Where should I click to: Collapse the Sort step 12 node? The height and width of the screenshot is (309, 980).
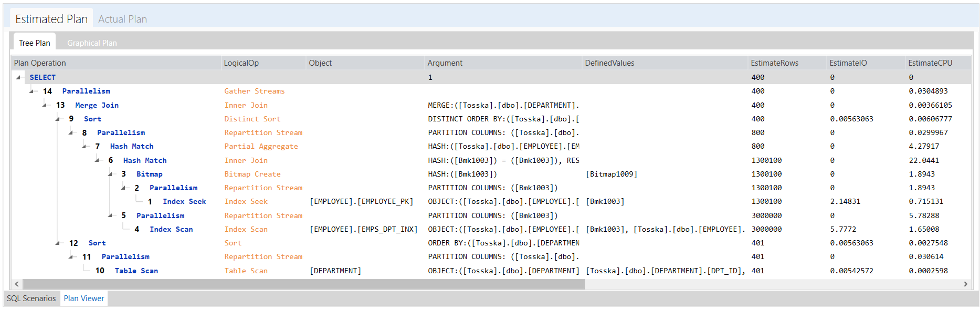[58, 243]
